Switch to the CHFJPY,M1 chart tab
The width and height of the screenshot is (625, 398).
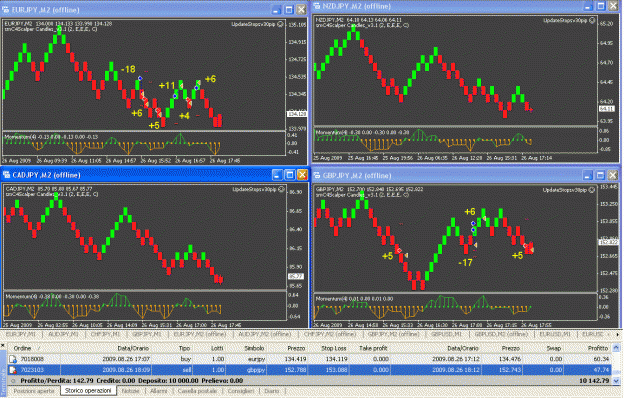(105, 335)
